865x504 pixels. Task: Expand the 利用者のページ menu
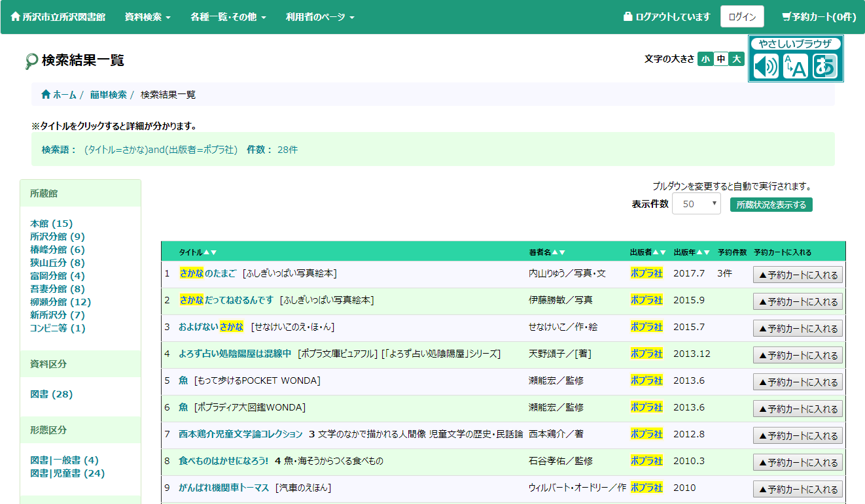click(x=320, y=17)
